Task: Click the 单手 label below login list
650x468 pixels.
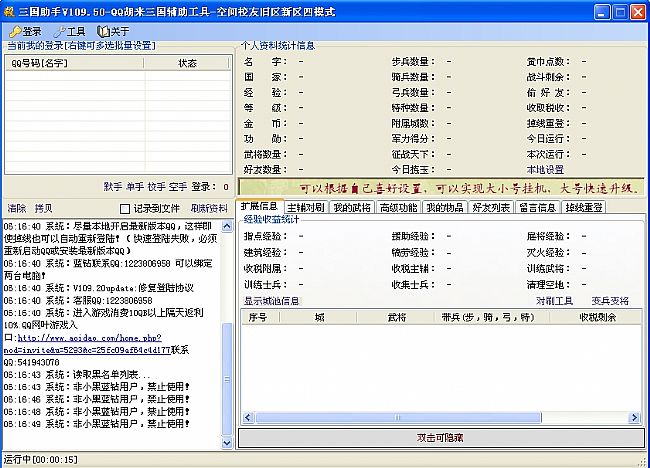Action: [135, 187]
